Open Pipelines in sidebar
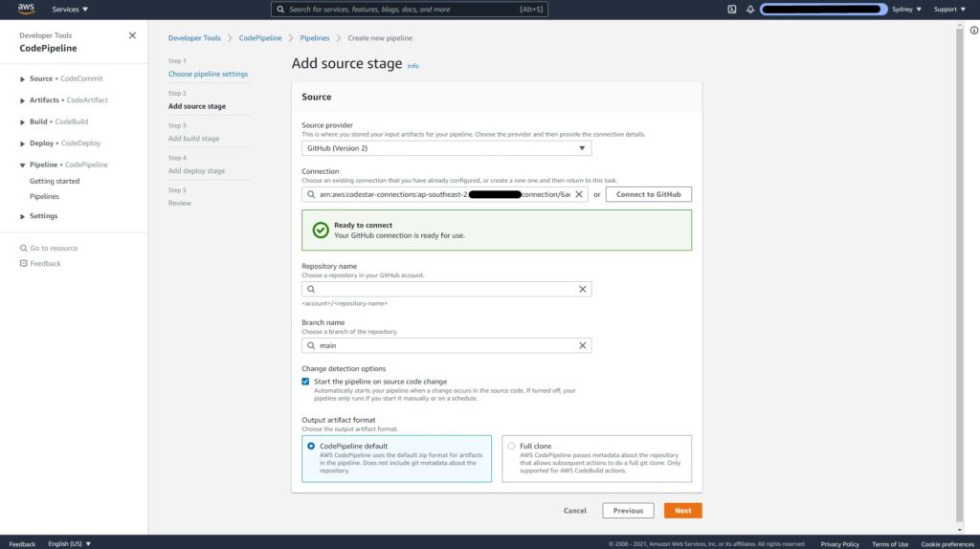The width and height of the screenshot is (980, 549). click(x=44, y=196)
